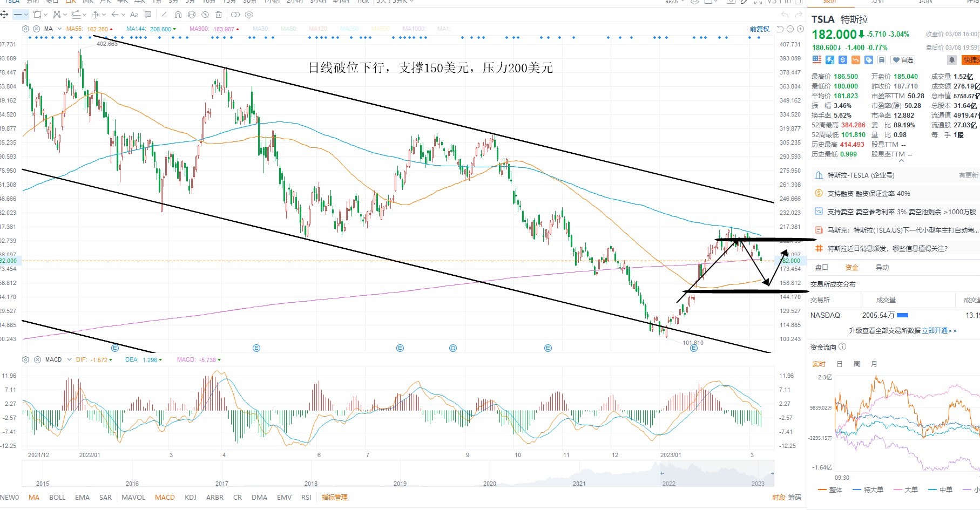The width and height of the screenshot is (980, 510).
Task: Undo the last drawing action
Action: tap(785, 15)
